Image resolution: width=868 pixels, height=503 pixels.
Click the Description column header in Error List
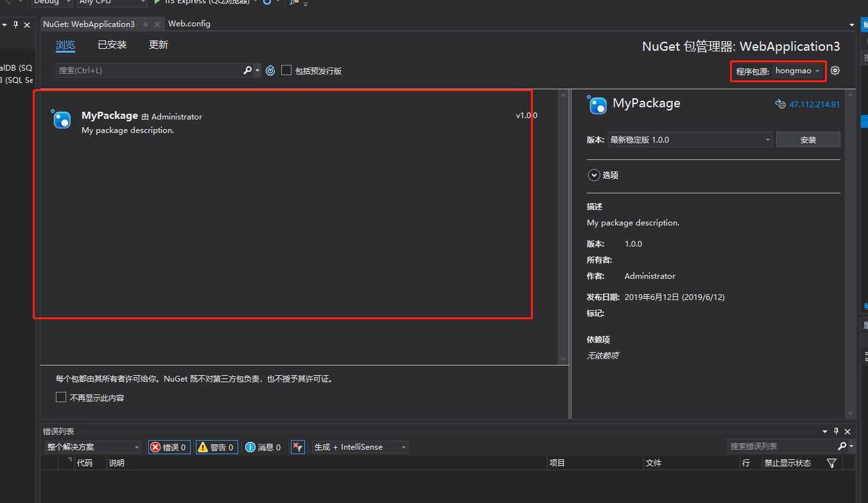point(117,463)
